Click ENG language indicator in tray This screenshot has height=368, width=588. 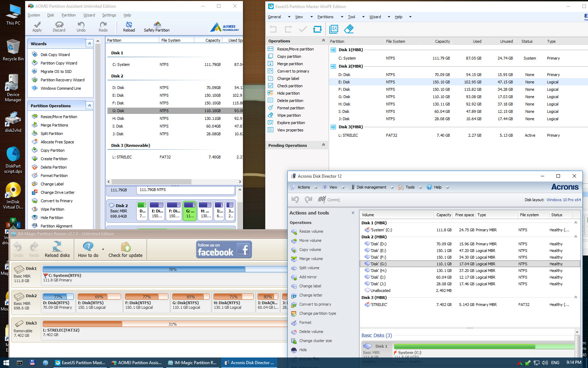(x=555, y=363)
